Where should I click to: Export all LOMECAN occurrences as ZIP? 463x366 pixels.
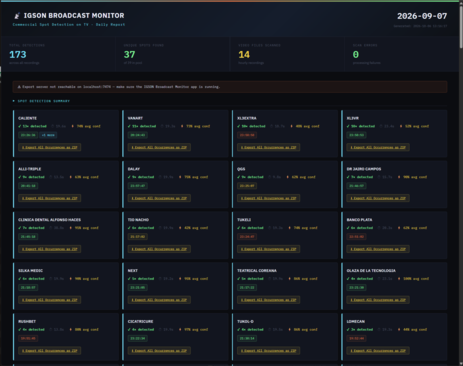tap(378, 351)
